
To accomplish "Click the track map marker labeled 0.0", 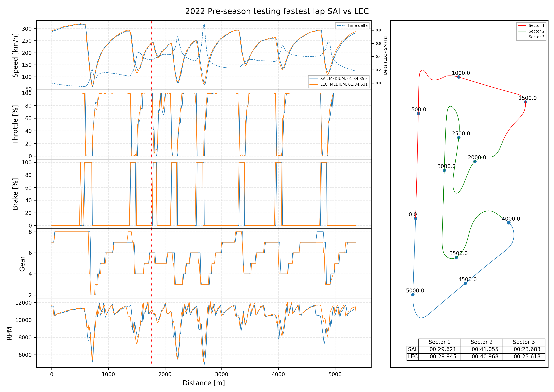I will coord(416,219).
